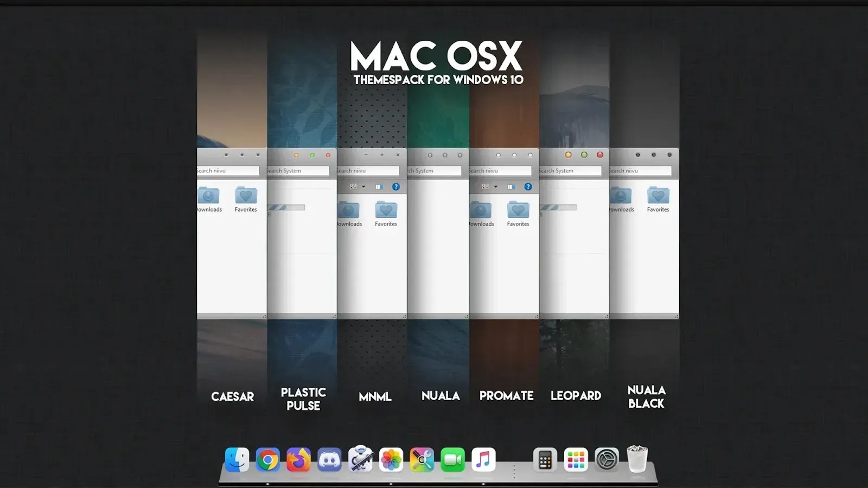
Task: Open the Photos app in the dock
Action: pos(391,460)
